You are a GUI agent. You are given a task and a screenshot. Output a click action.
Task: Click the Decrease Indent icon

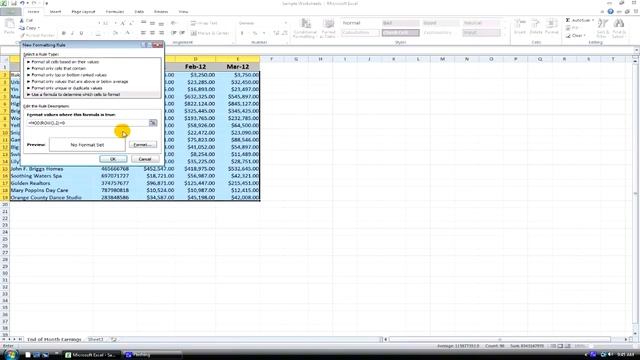pos(173,33)
